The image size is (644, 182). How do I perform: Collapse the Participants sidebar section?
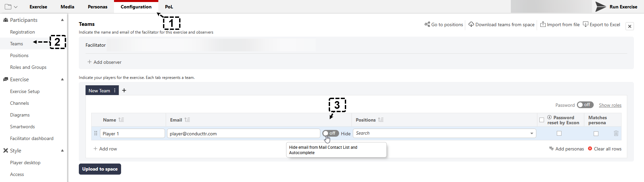62,20
